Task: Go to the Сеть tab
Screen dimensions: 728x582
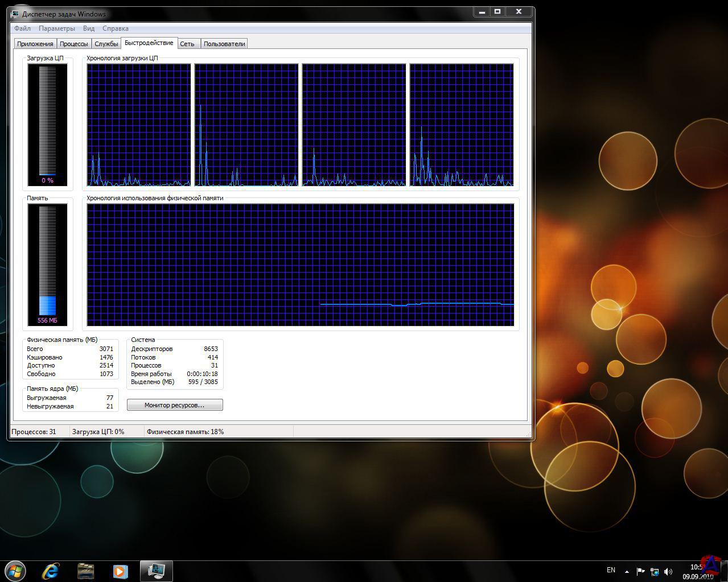Action: coord(187,44)
